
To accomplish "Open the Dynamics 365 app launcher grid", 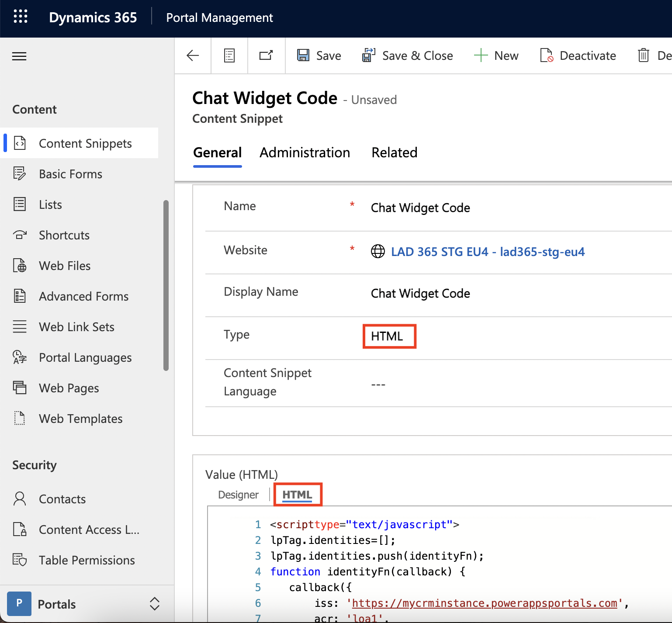I will point(21,17).
